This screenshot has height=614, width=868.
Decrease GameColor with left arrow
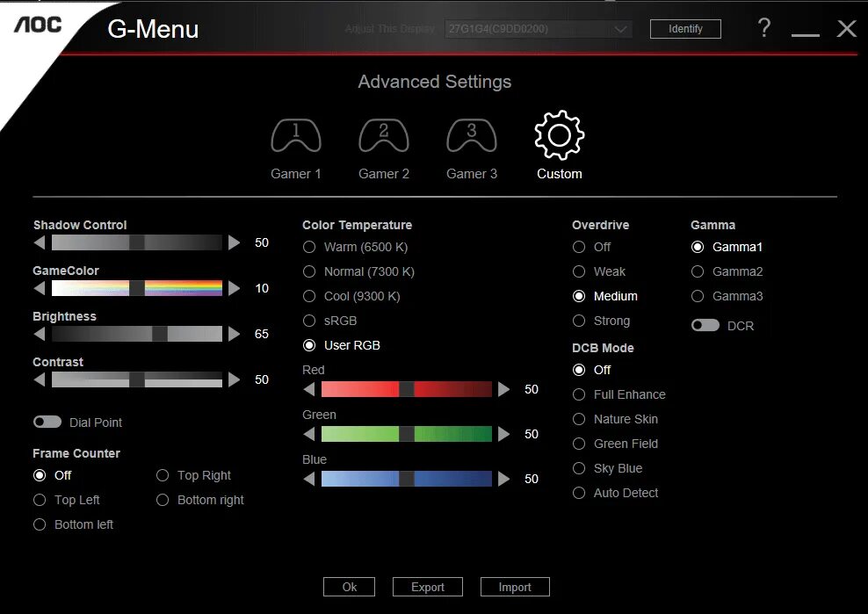pos(40,288)
